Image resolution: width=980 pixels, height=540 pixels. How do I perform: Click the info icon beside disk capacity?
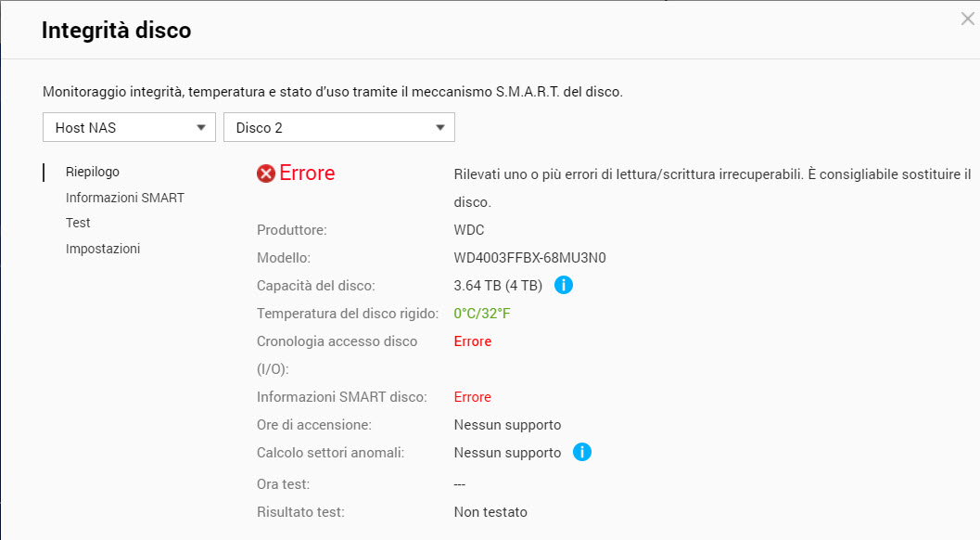coord(564,286)
